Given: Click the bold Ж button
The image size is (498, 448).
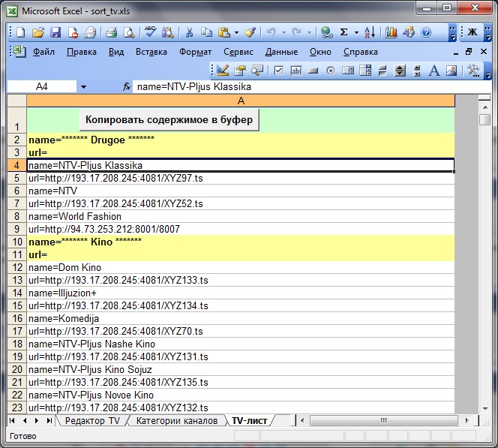Looking at the screenshot, I should pyautogui.click(x=472, y=32).
